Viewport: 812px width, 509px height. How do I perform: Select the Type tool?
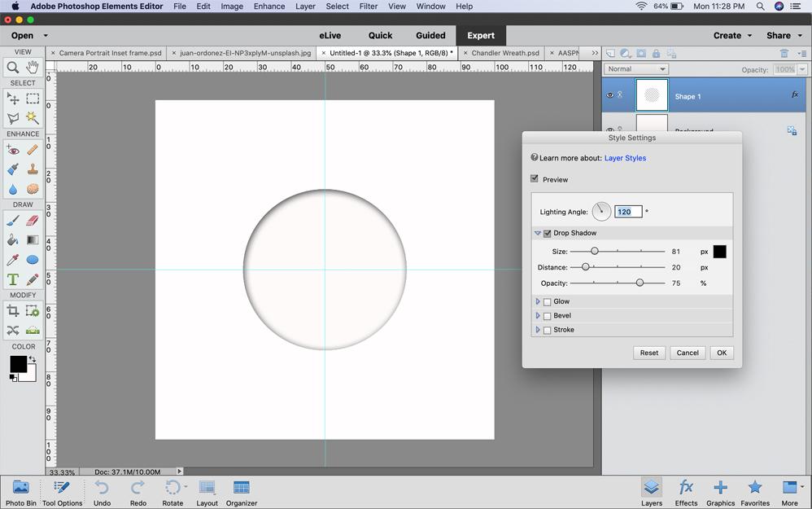coord(13,279)
